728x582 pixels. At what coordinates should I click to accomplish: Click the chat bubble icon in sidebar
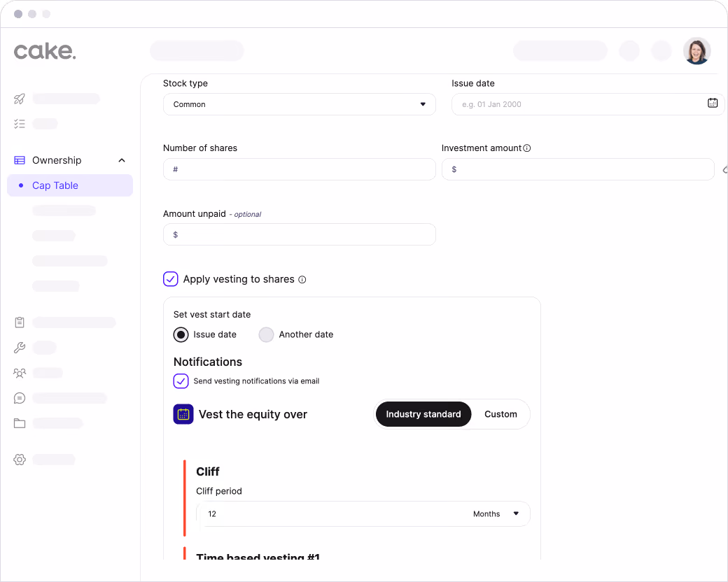click(20, 398)
